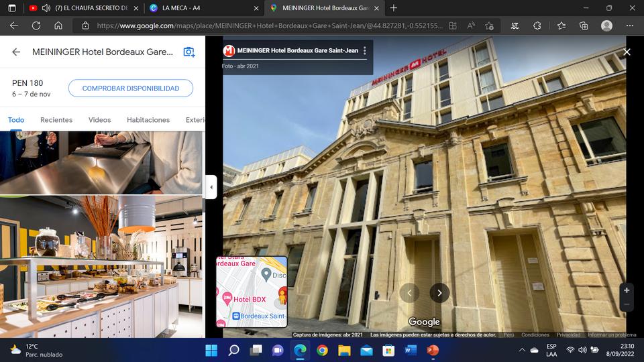Viewport: 644px width, 362px height.
Task: Open the Condiciones link
Action: click(x=535, y=335)
